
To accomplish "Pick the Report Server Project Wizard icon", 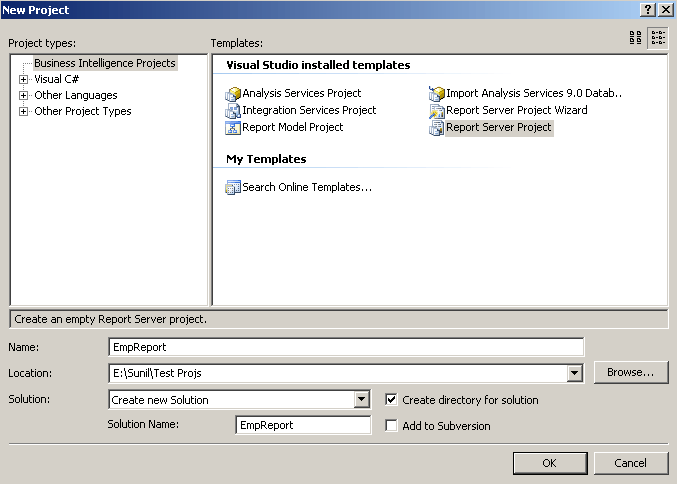I will point(437,111).
